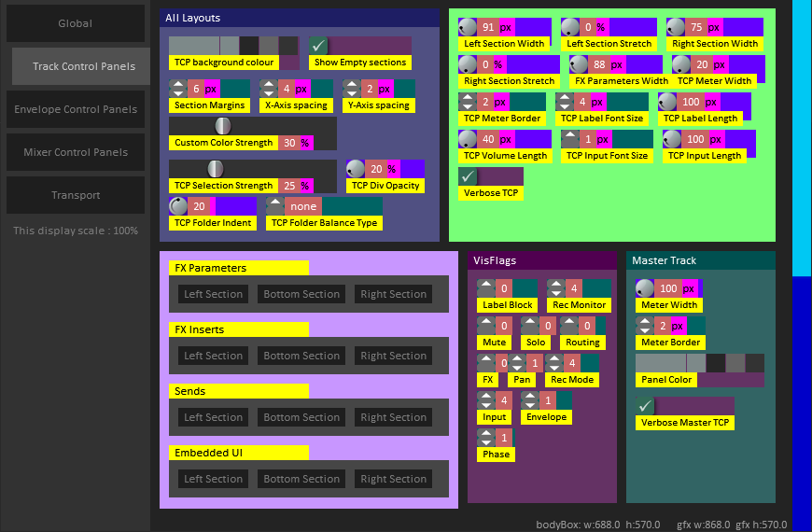This screenshot has width=812, height=532.
Task: Click the TCP Selection Strength 25 value
Action: pos(289,186)
